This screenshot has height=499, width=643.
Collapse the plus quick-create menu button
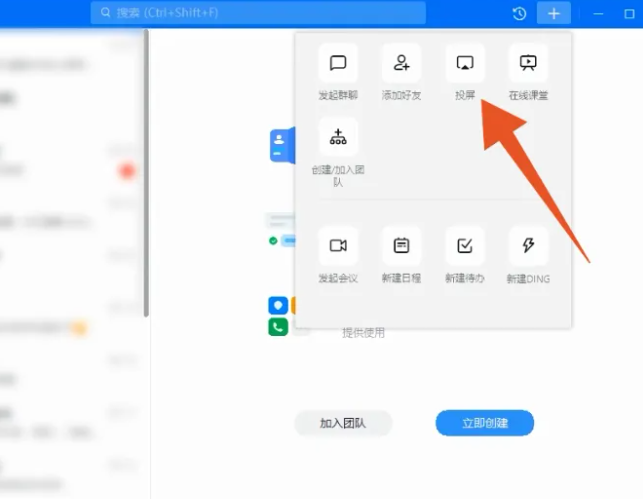(553, 14)
